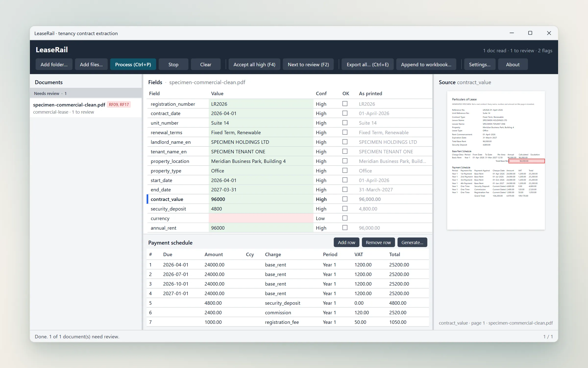Image resolution: width=588 pixels, height=368 pixels.
Task: Click the Total cell 1050.00
Action: pyautogui.click(x=398, y=322)
